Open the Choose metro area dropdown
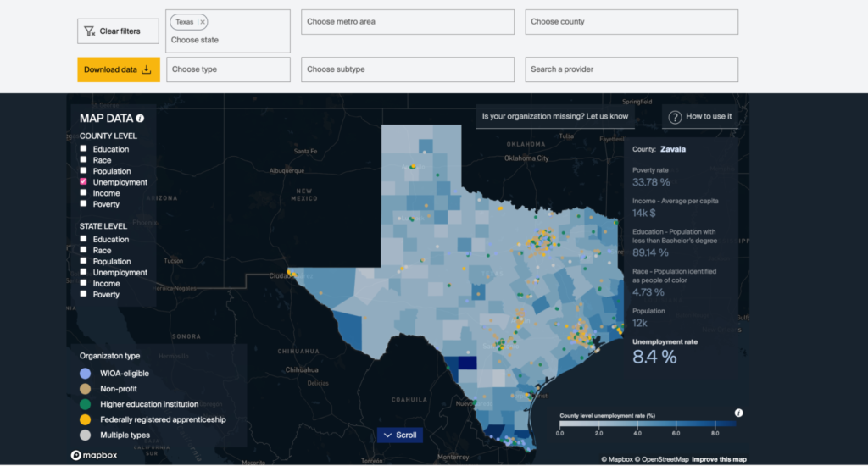868x466 pixels. 408,21
